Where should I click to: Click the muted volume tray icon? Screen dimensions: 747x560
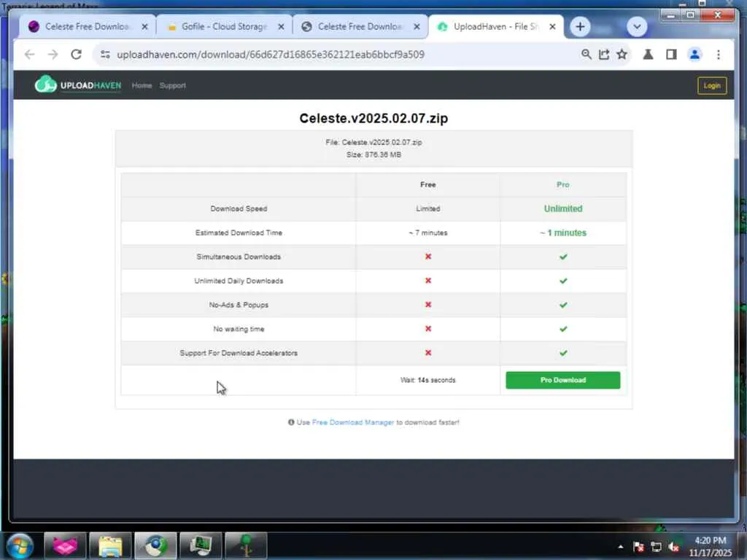point(673,547)
